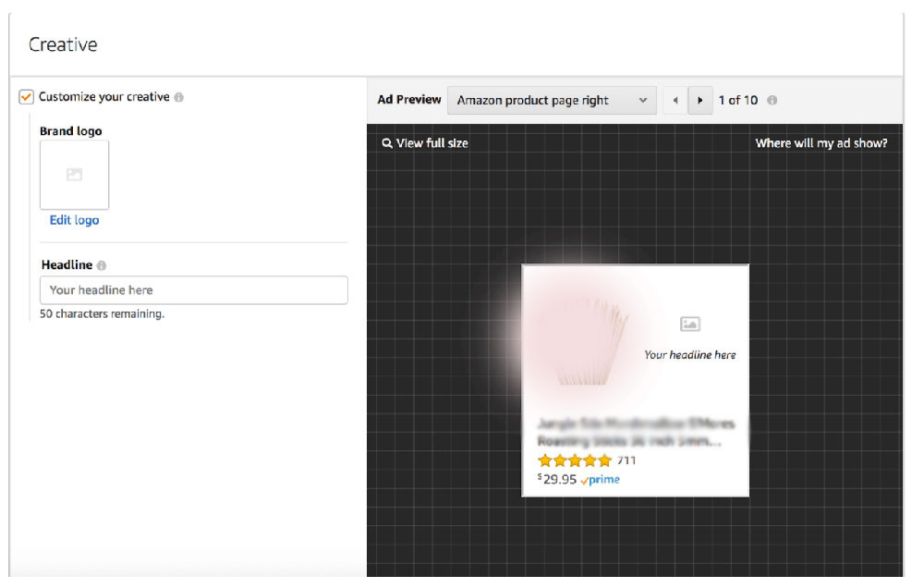
Task: Select the 1 of 10 counter text
Action: click(737, 100)
